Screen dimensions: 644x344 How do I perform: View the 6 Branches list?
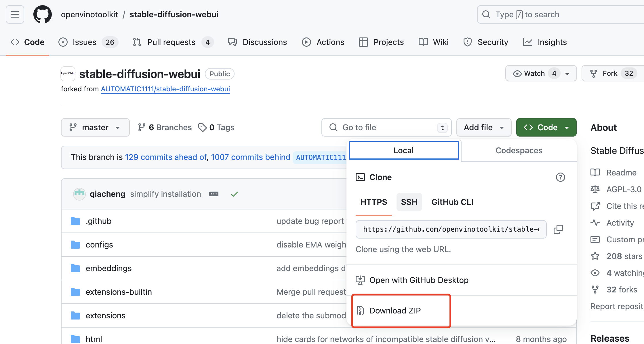tap(165, 127)
